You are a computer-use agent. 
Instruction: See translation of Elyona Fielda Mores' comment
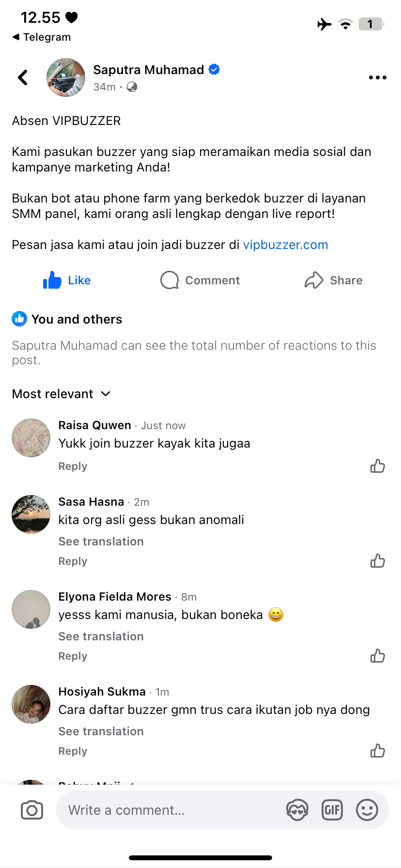click(101, 636)
